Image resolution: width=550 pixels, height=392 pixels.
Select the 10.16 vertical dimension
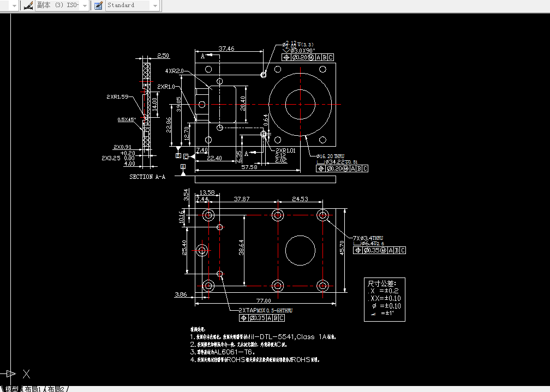point(181,216)
